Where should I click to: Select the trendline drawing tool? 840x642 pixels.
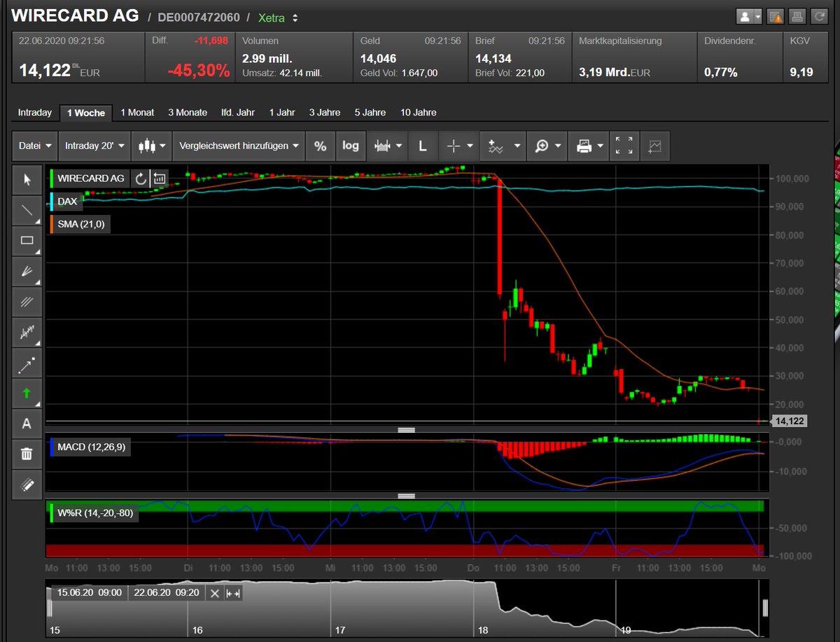pos(27,210)
